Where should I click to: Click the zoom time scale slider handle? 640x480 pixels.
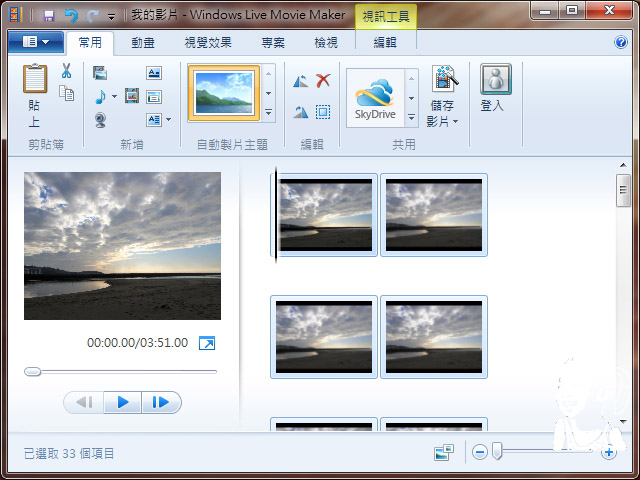[497, 451]
